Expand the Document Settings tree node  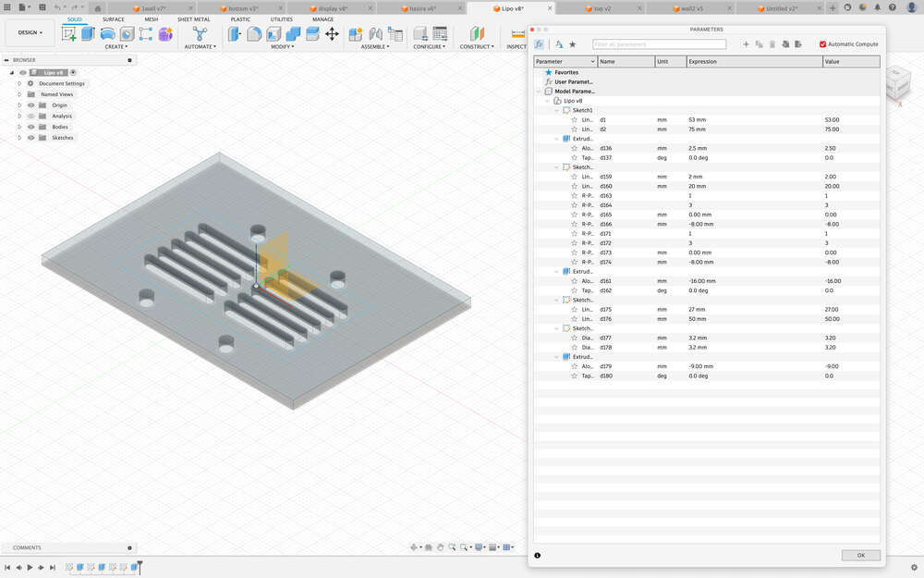[18, 84]
